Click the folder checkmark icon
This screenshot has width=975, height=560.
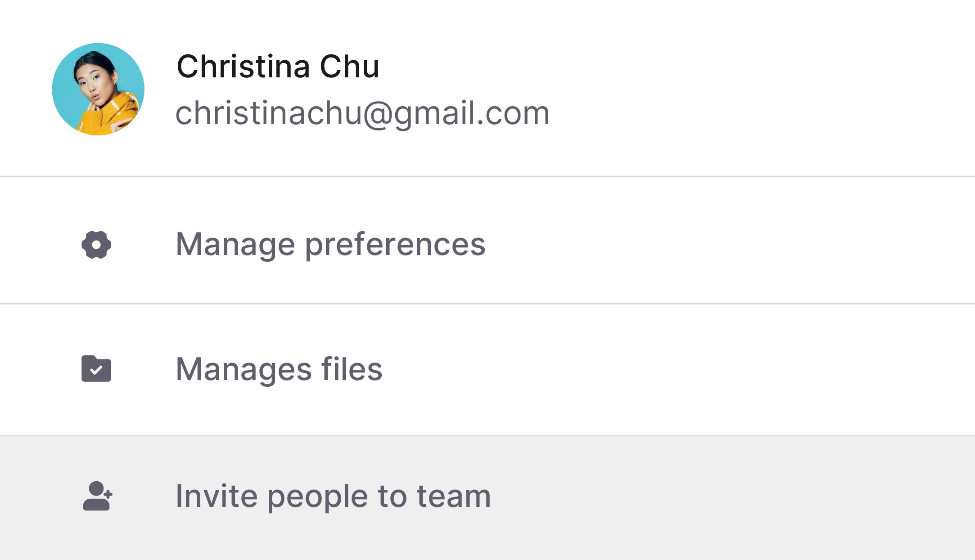[96, 369]
